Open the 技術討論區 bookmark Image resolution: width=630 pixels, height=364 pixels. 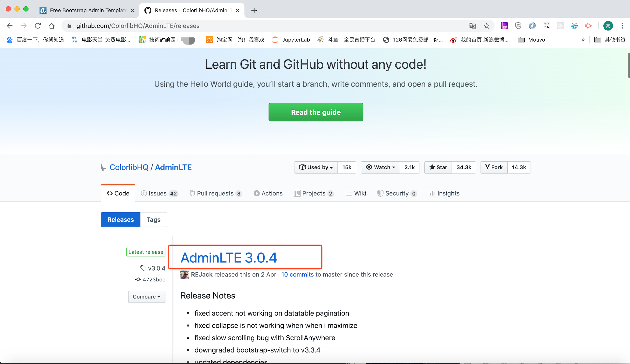tap(167, 40)
